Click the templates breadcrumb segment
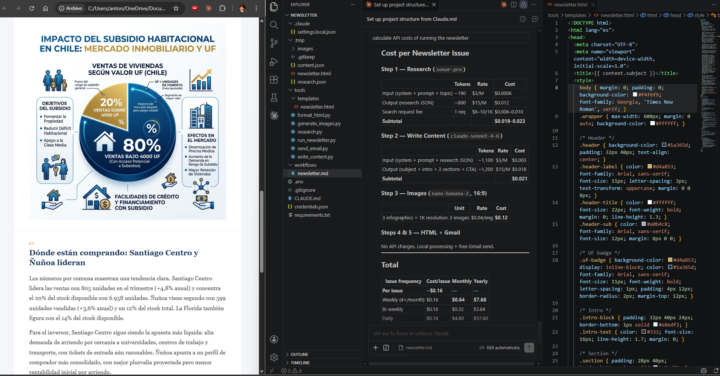 point(576,15)
